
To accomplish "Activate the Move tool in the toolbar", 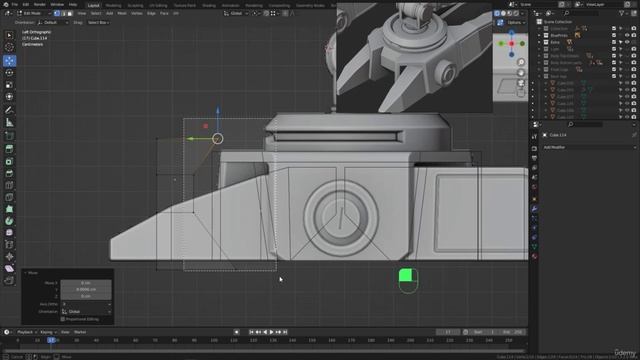I will 9,61.
